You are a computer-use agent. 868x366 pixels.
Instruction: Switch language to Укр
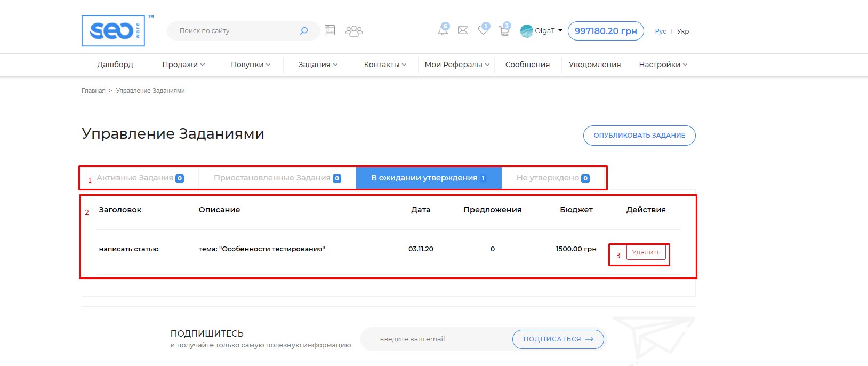(682, 31)
